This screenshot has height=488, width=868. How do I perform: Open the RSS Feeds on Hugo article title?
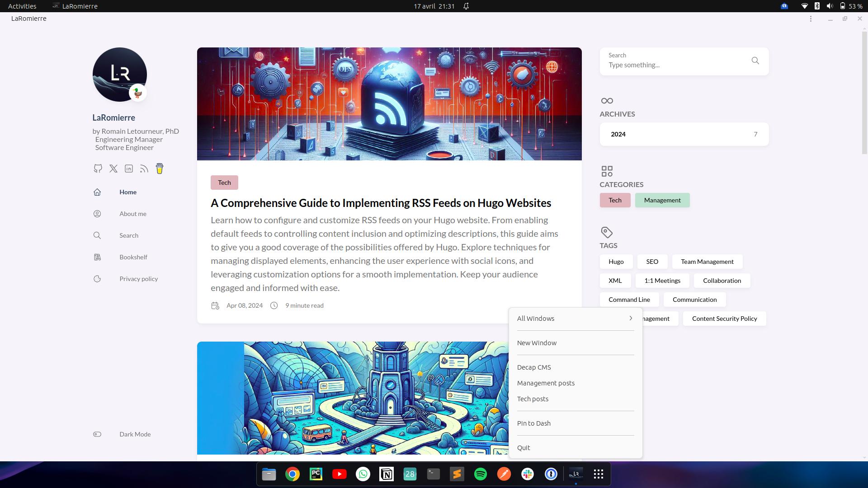tap(381, 203)
